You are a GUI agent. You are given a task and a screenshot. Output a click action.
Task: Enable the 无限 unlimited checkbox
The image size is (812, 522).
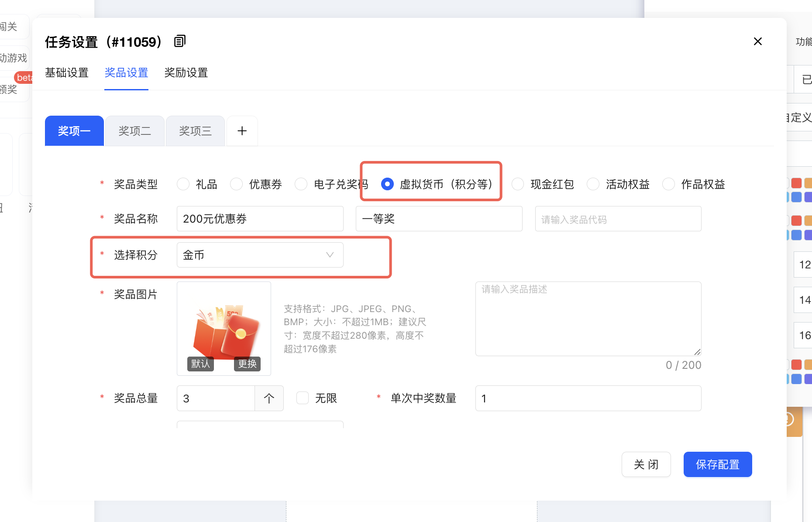(303, 398)
